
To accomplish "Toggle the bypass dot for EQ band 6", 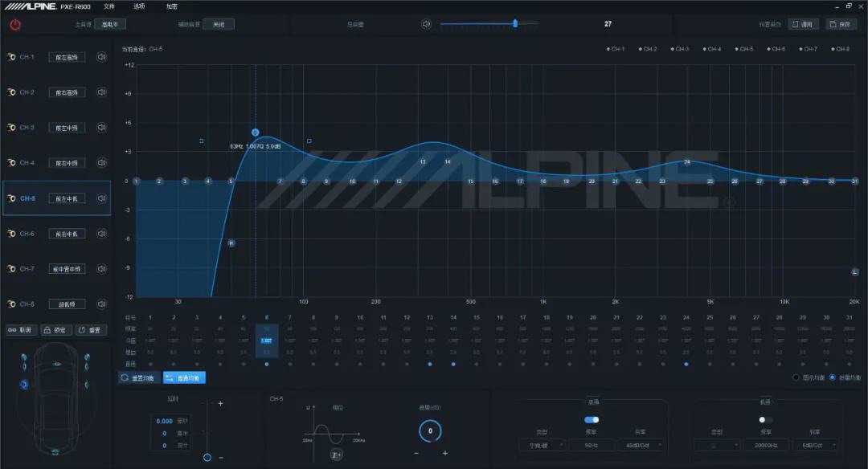I will 267,364.
